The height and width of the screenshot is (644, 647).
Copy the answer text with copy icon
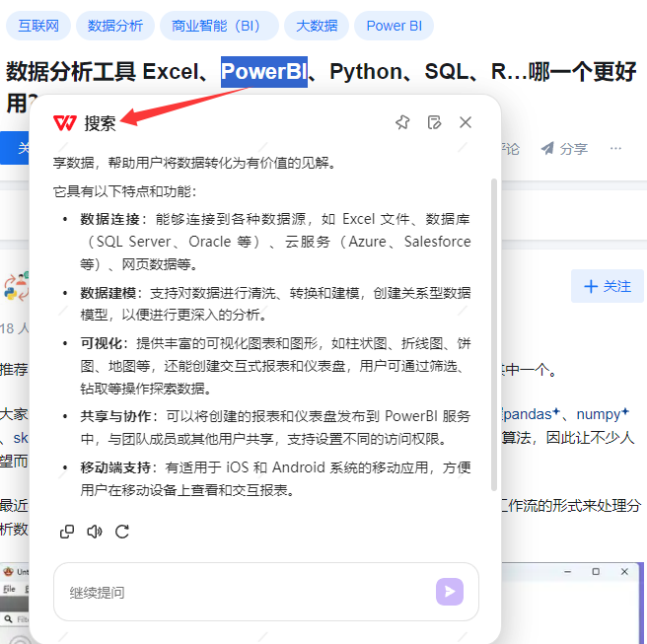click(x=67, y=532)
